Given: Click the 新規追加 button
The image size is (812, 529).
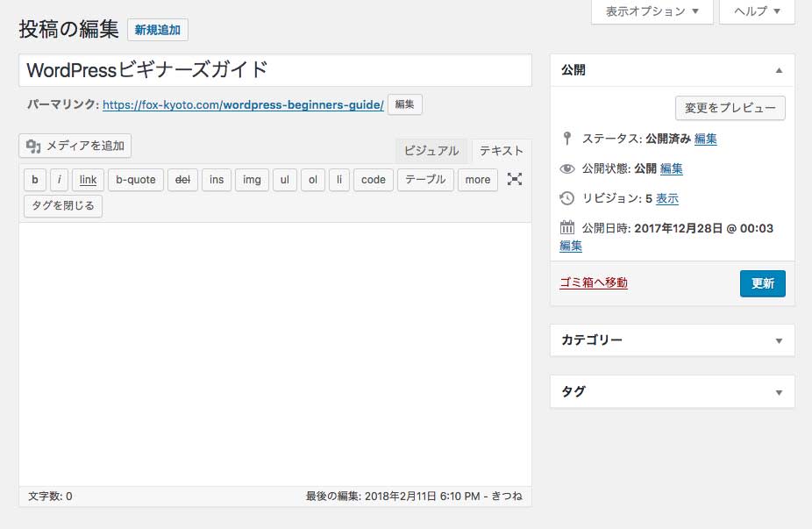Looking at the screenshot, I should pos(158,30).
